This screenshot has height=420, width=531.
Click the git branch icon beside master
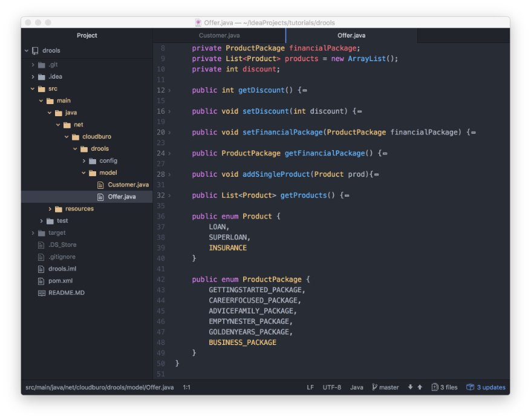coord(374,387)
